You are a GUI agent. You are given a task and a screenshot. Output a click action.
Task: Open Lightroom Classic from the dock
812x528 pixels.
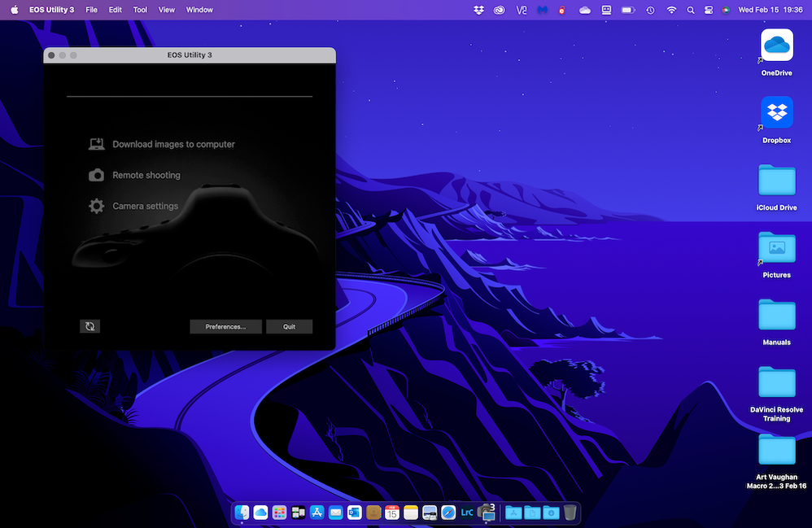467,513
